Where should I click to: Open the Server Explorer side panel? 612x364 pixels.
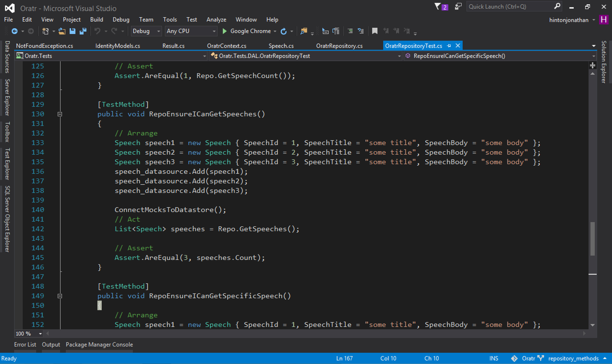click(7, 97)
